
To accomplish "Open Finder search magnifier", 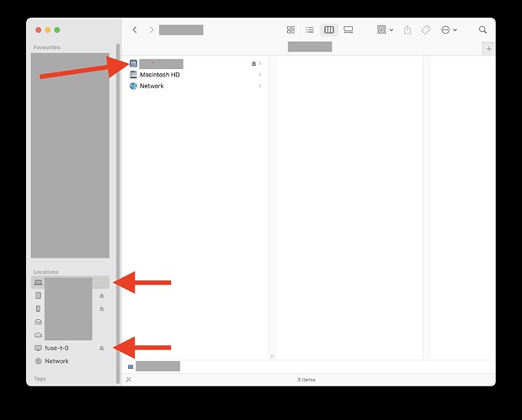I will tap(482, 30).
